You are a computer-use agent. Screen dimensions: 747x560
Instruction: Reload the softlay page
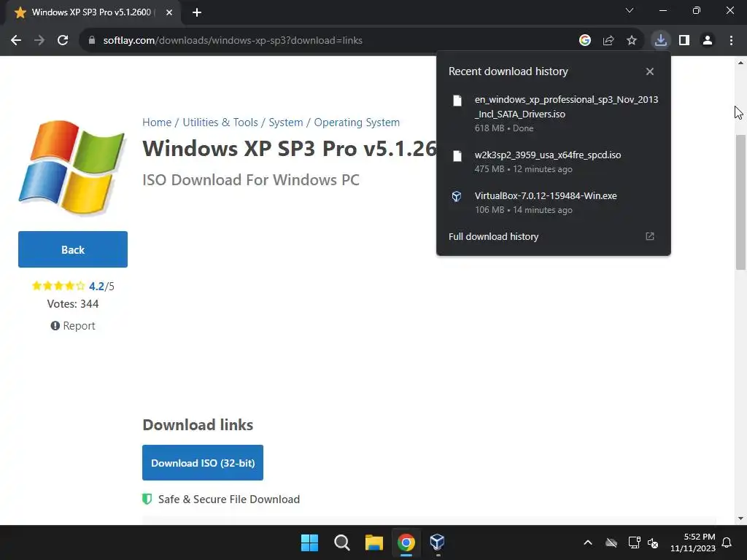pos(63,41)
